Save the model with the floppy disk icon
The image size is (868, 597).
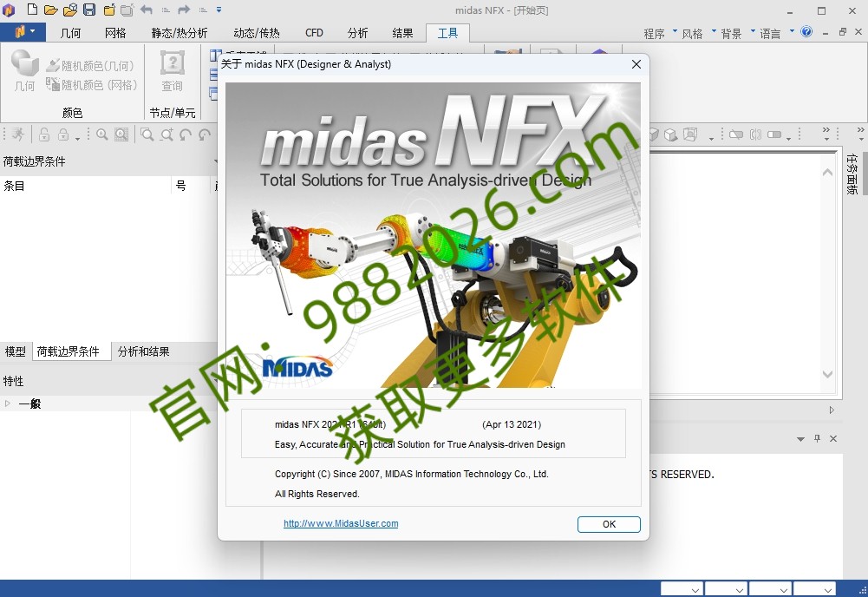click(x=89, y=10)
